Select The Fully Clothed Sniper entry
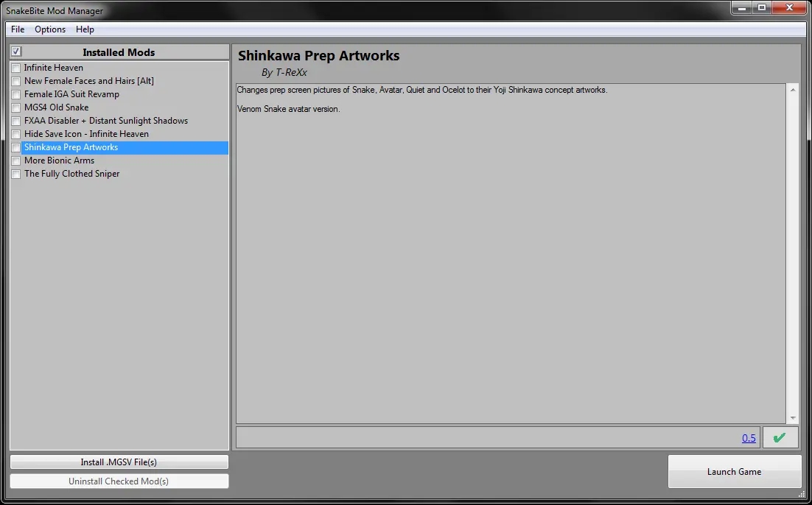The height and width of the screenshot is (505, 812). (x=72, y=174)
